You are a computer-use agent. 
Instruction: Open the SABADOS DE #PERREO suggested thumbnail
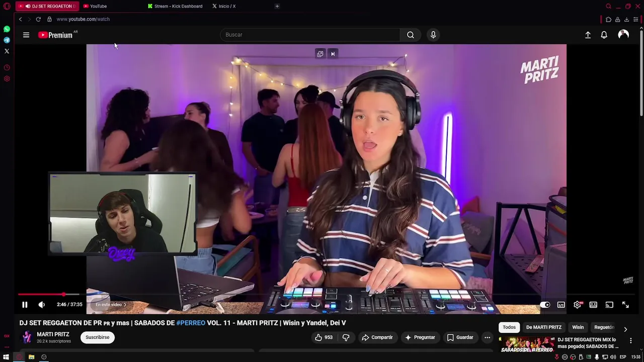527,344
